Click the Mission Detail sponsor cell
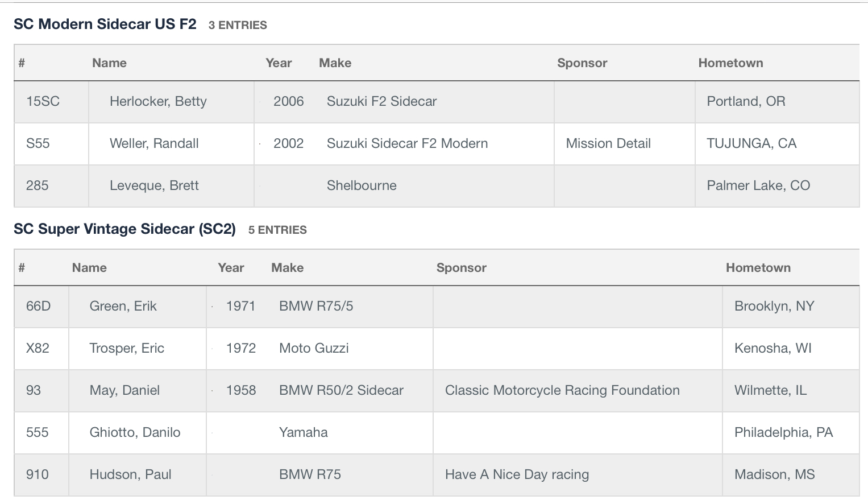The width and height of the screenshot is (868, 504). [x=608, y=143]
